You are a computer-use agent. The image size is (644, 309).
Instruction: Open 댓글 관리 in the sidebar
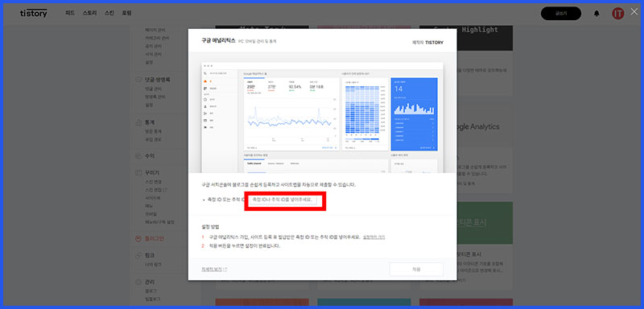point(153,89)
